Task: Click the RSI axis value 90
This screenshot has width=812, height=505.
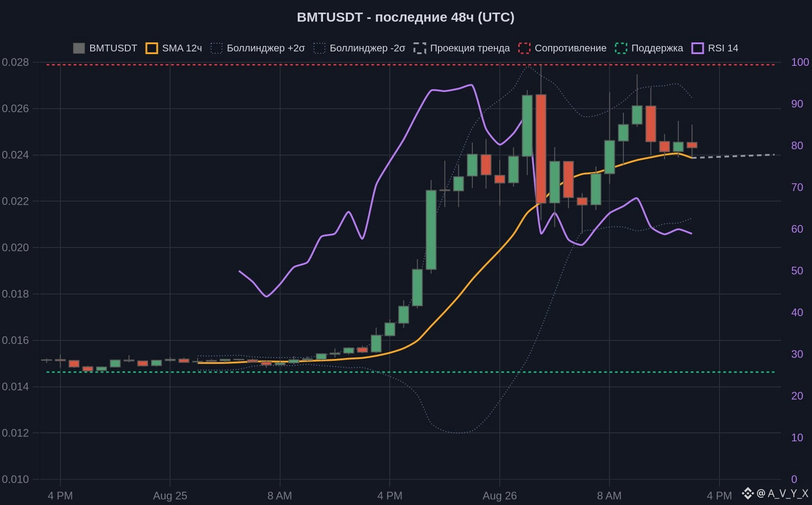Action: point(797,104)
